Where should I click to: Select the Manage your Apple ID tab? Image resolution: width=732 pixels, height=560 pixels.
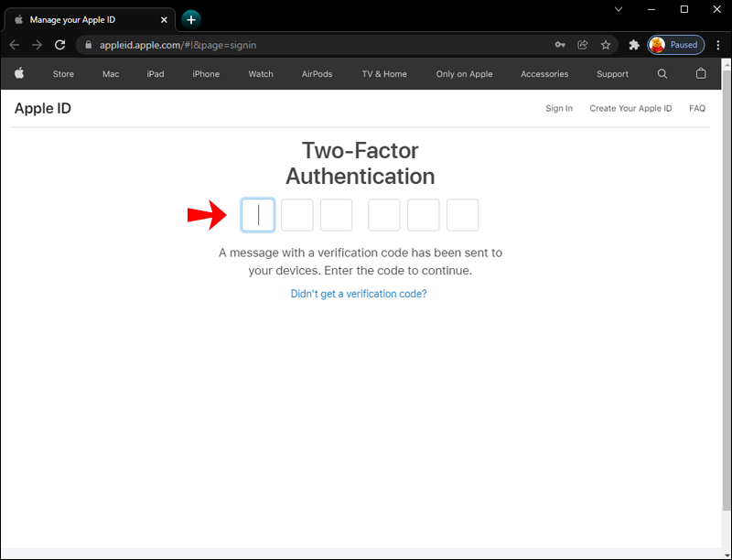90,19
